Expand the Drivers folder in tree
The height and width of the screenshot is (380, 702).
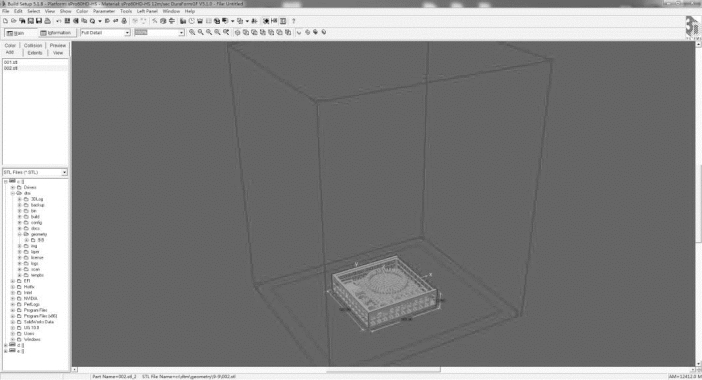click(13, 188)
